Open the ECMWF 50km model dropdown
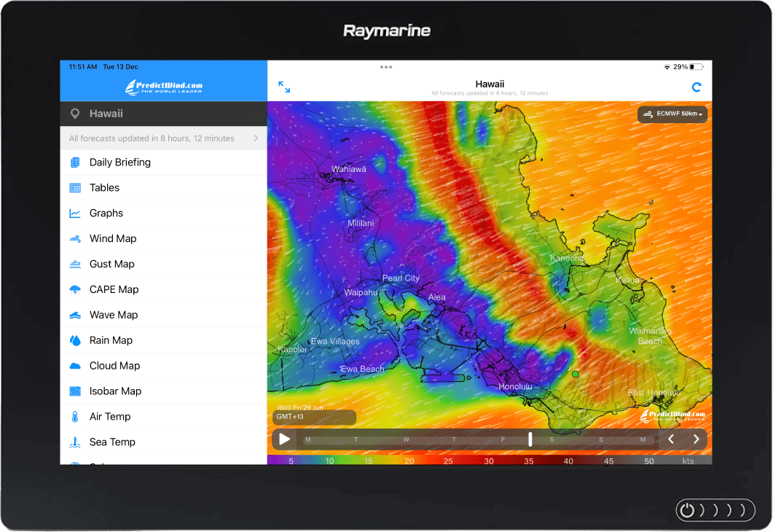 tap(671, 114)
